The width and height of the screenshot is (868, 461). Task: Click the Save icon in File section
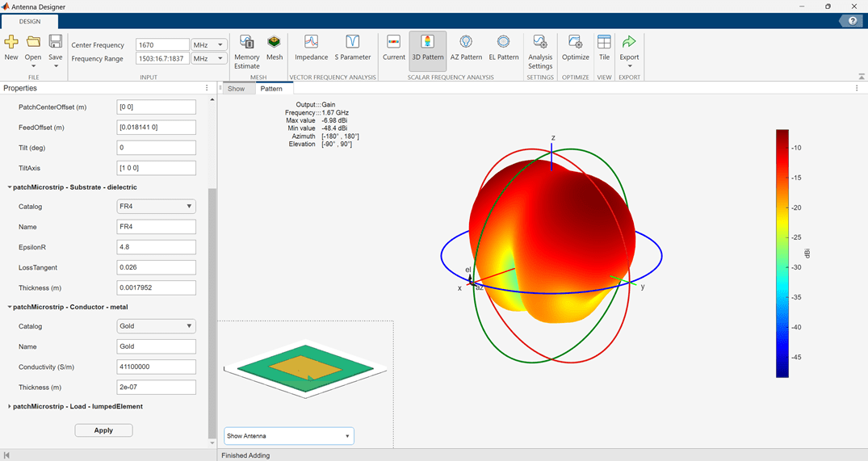55,47
